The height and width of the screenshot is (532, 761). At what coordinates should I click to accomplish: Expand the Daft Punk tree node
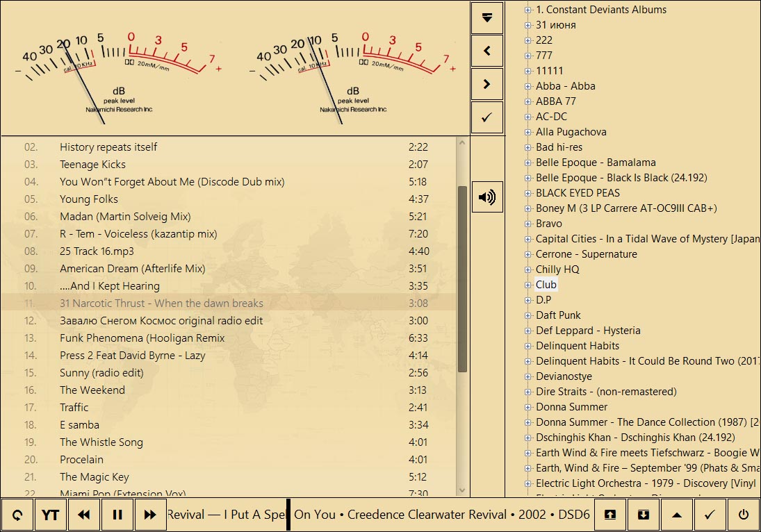(x=527, y=315)
